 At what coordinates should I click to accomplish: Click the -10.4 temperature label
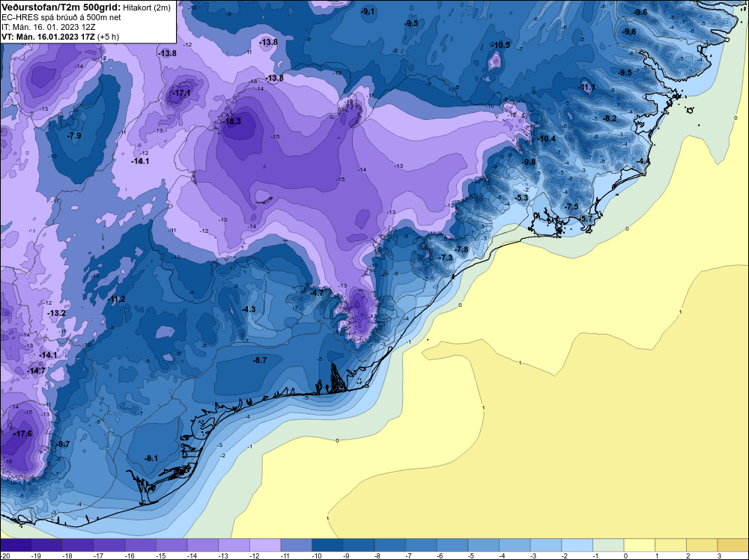(x=547, y=139)
